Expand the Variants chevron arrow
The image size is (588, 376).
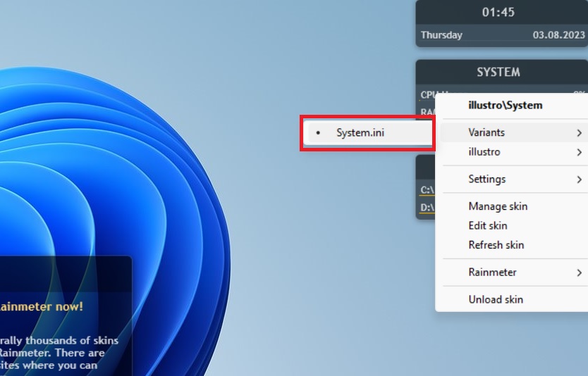click(580, 133)
